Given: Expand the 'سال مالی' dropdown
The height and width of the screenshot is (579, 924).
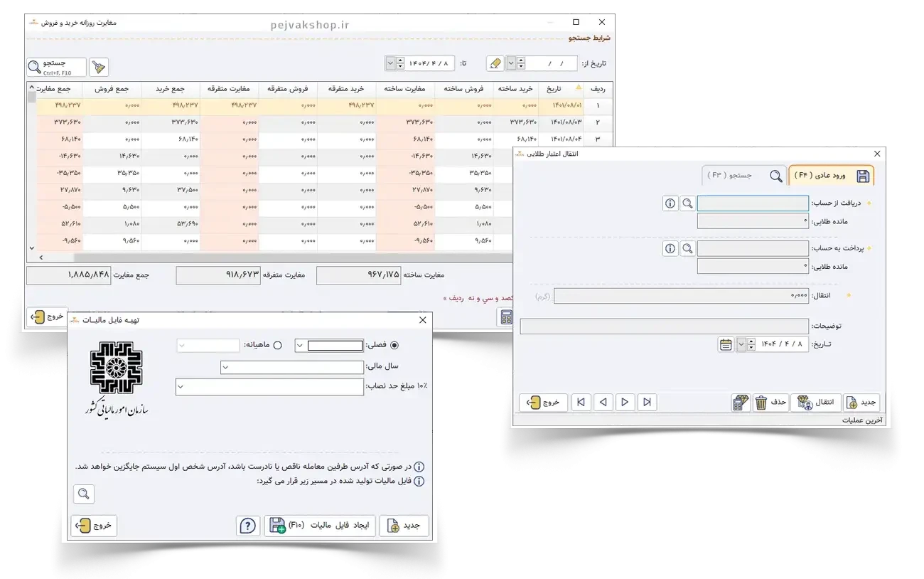Looking at the screenshot, I should tap(225, 368).
